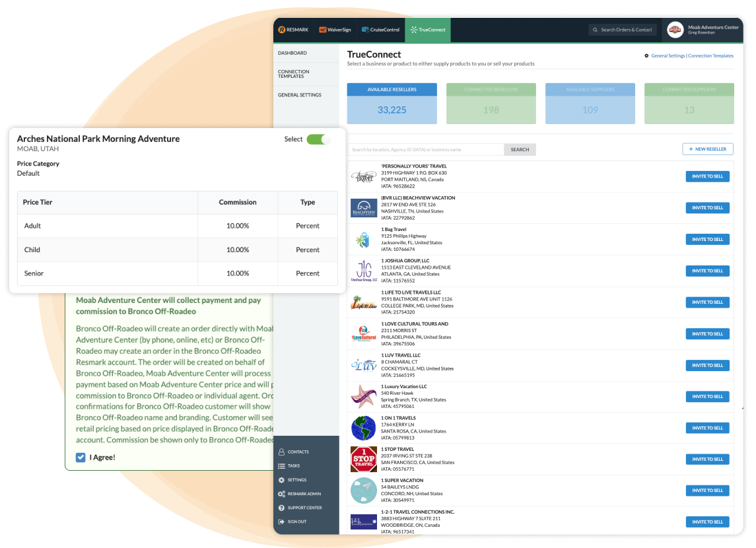Click the 33,225 available resellers count

click(x=392, y=110)
